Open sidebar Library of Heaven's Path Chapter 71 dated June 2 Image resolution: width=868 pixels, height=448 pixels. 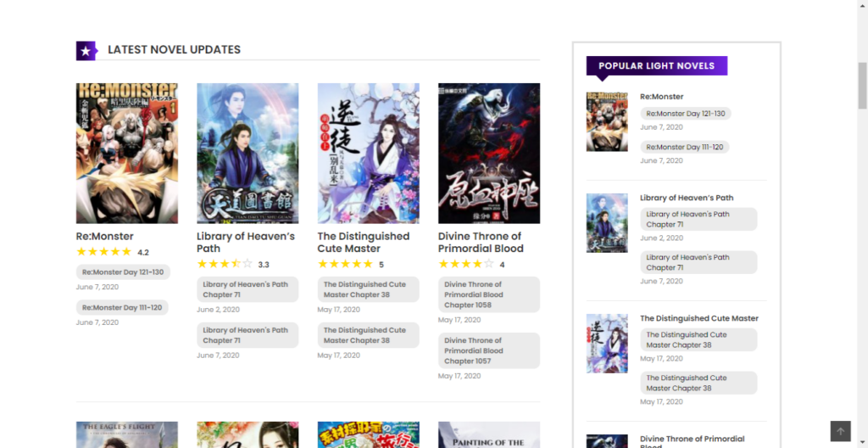pyautogui.click(x=698, y=219)
